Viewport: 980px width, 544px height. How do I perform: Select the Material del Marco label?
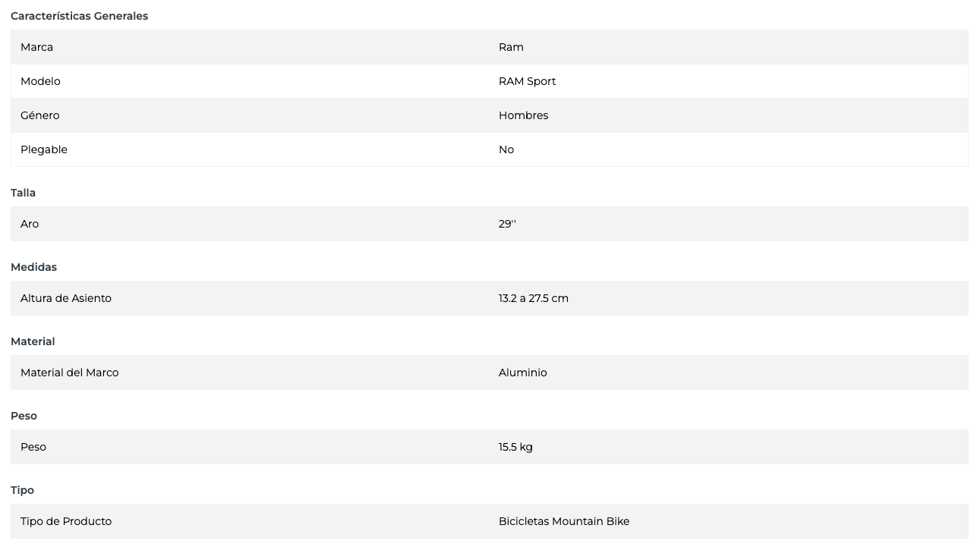point(69,373)
